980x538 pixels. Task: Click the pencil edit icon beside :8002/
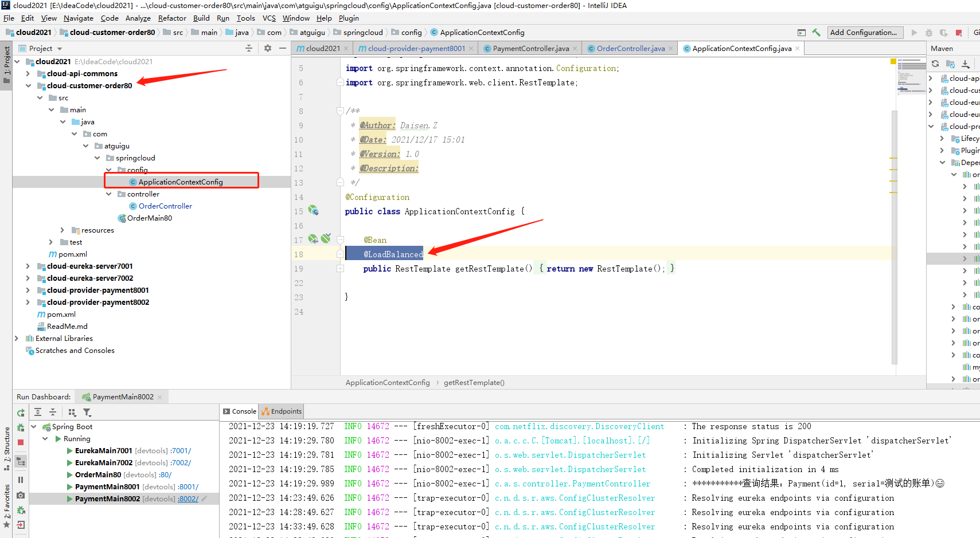204,499
